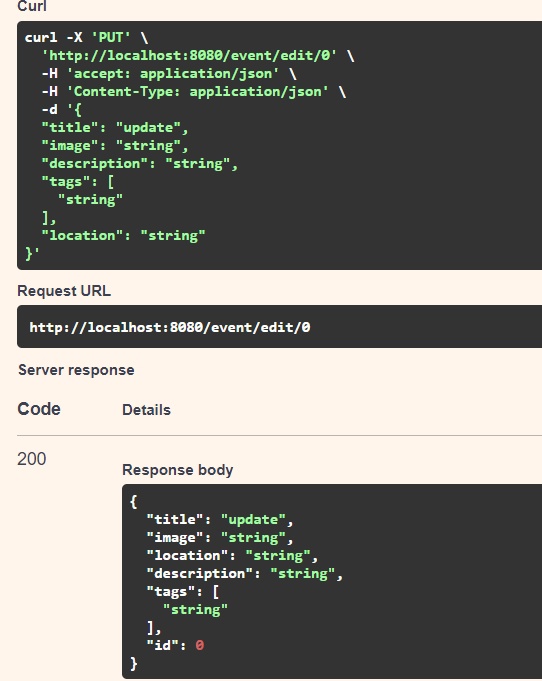Click "location": "string" in the curl command
Viewport: 542px width, 681px height.
point(123,236)
